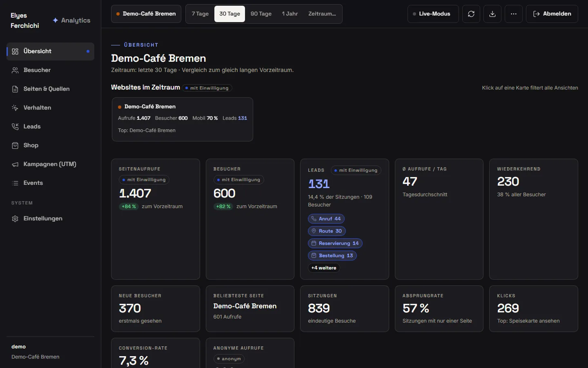Click the Ø Aufrufe / Tag 47 card
Image resolution: width=588 pixels, height=368 pixels.
coord(439,219)
